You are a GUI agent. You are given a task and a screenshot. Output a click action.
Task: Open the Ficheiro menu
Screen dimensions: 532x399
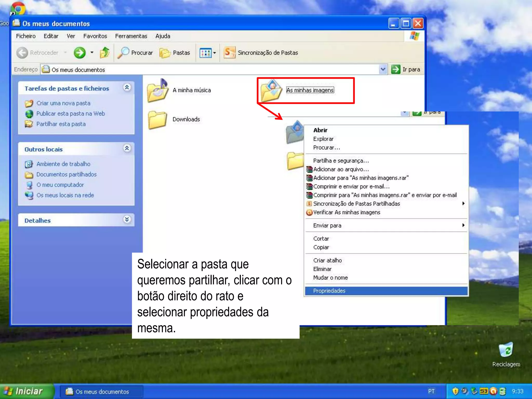[26, 36]
